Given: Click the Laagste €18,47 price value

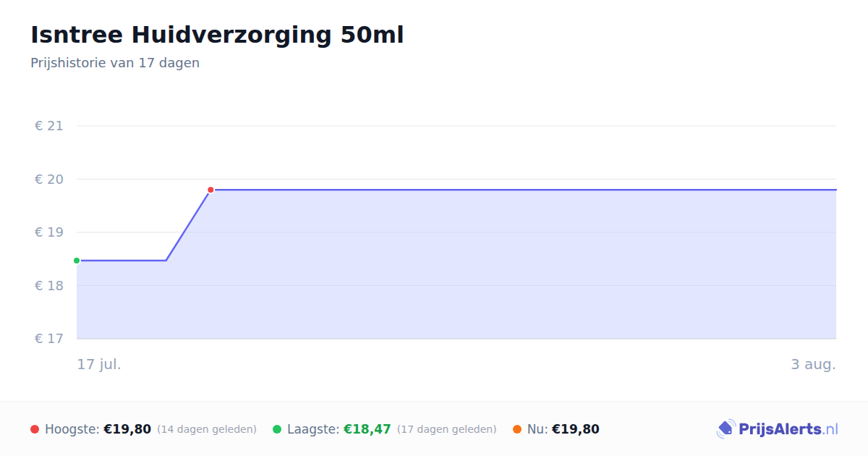Looking at the screenshot, I should point(367,429).
